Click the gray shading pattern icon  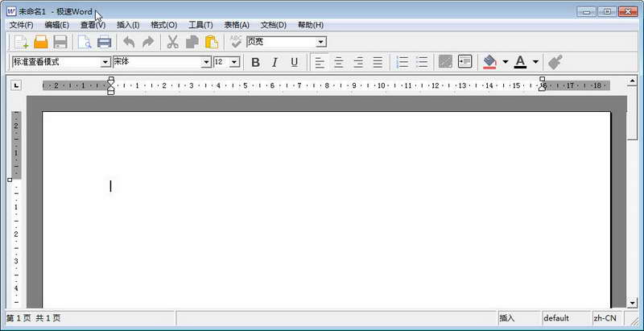click(445, 62)
